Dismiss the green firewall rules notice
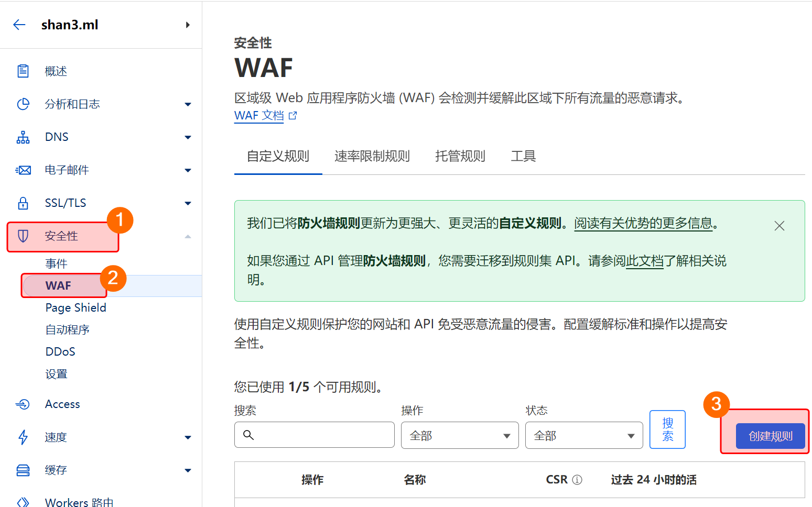Viewport: 812px width, 507px height. [779, 226]
